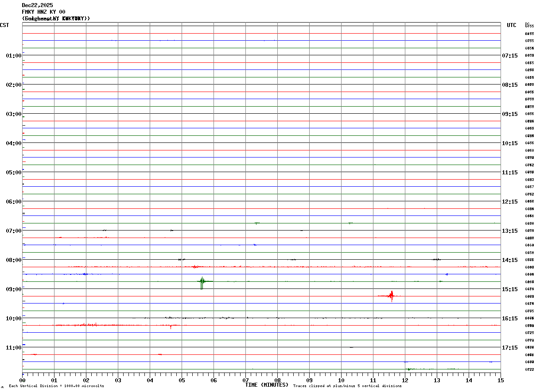Select the Dec22,2025 date label
The width and height of the screenshot is (536, 392).
37,5
